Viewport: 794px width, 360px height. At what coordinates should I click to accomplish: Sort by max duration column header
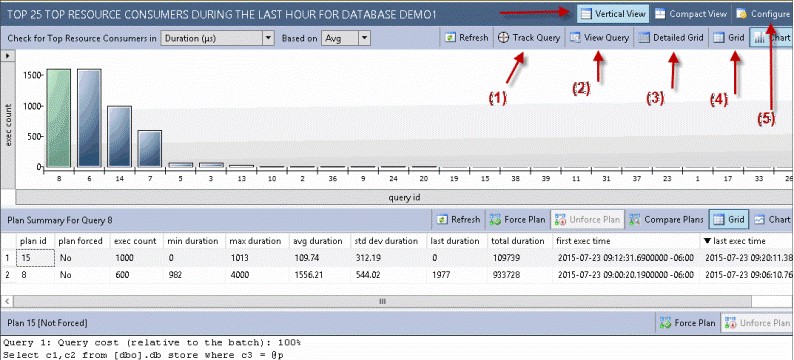[257, 241]
